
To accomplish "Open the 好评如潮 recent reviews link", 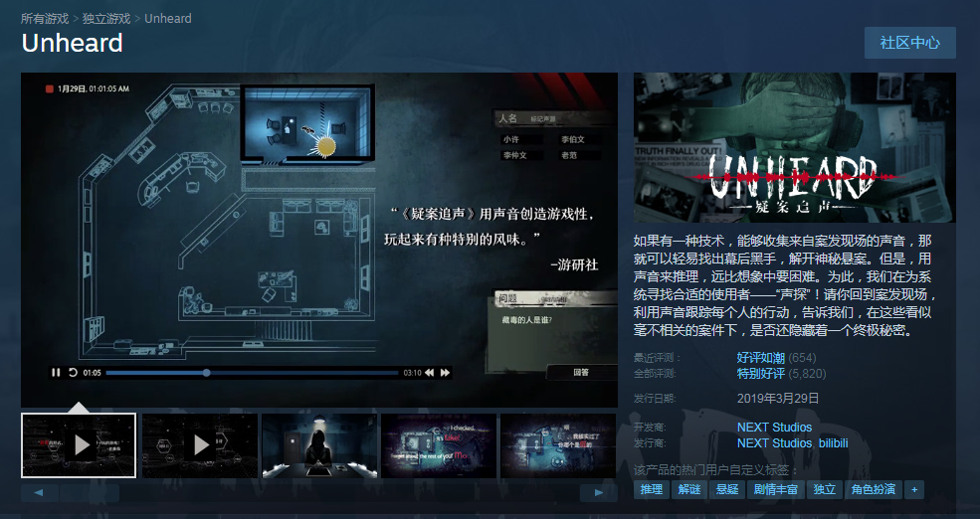I will coord(761,358).
